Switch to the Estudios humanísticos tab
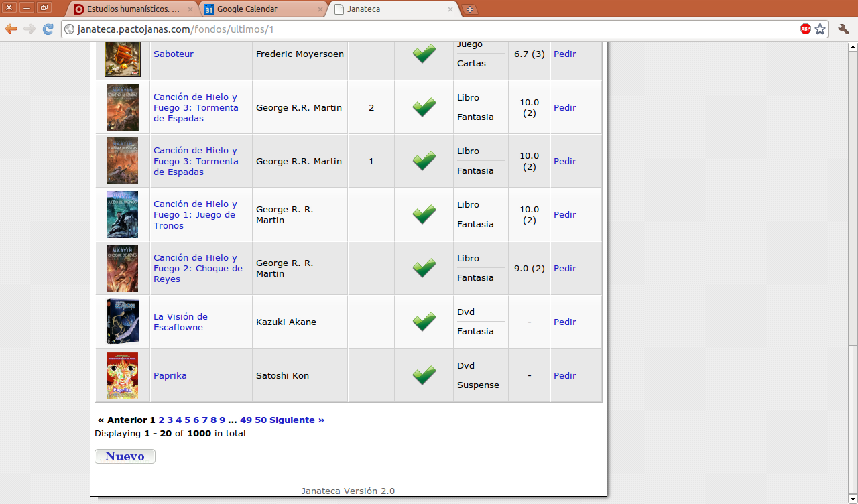858x504 pixels. point(127,9)
